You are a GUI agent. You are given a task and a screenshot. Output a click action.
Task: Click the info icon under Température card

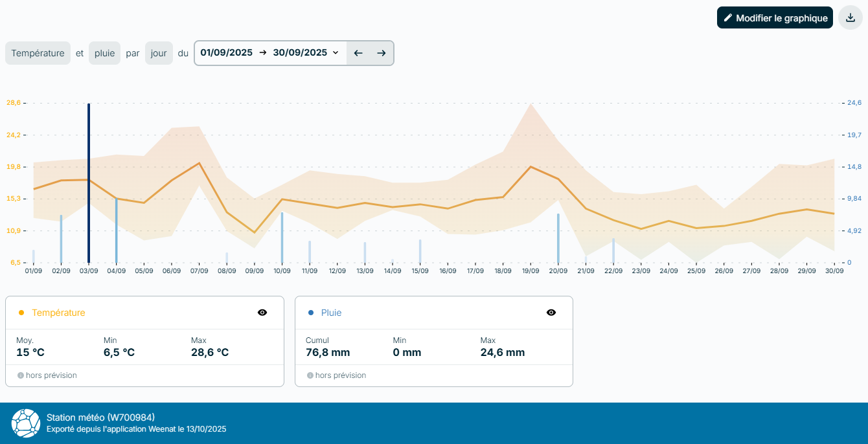point(20,375)
